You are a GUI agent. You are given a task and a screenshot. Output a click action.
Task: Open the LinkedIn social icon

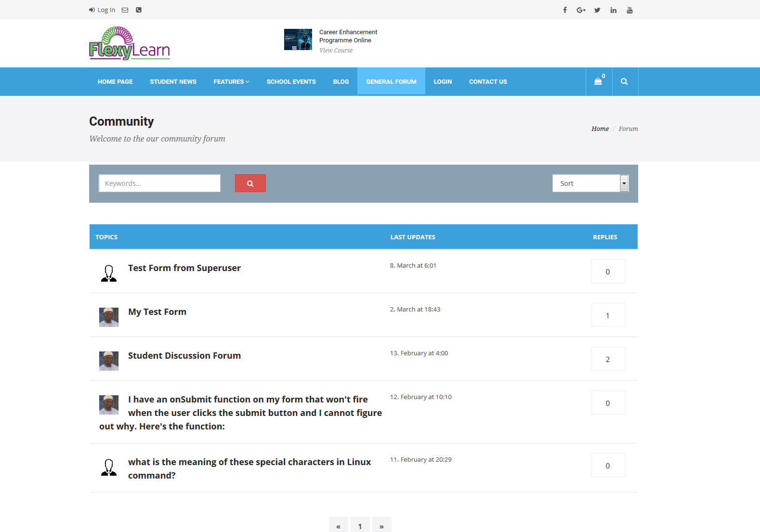pos(613,10)
